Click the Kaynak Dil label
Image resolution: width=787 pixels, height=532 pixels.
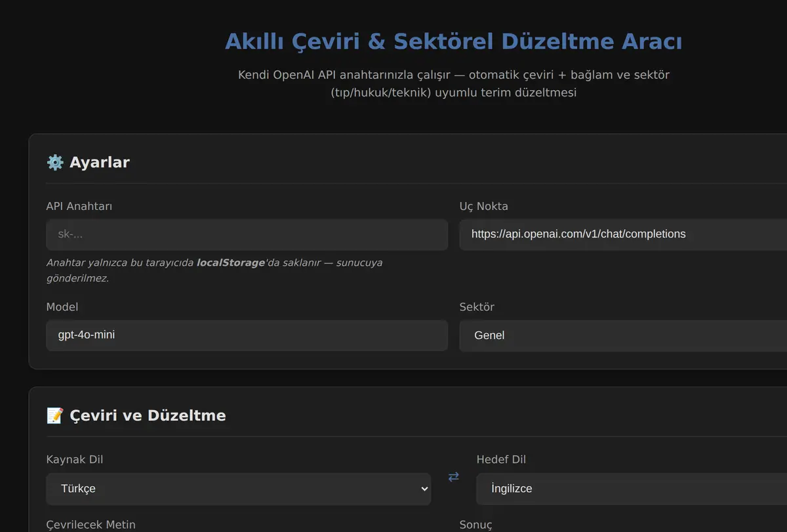coord(75,459)
